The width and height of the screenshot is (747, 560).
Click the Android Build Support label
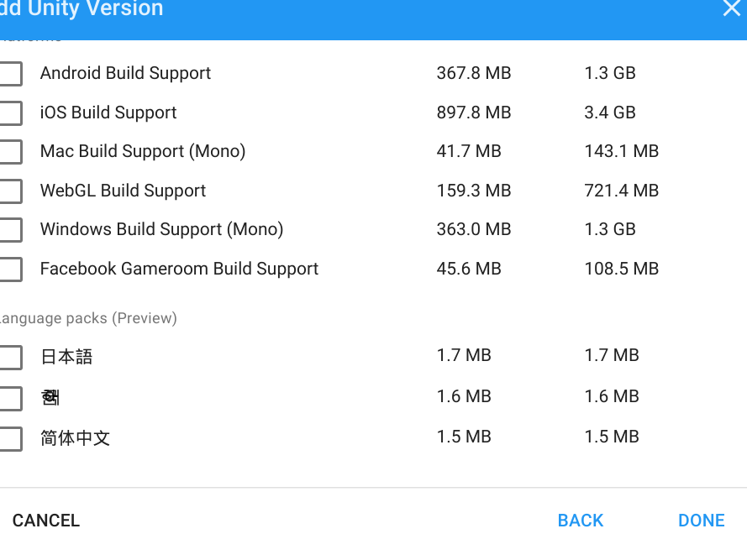click(x=125, y=73)
